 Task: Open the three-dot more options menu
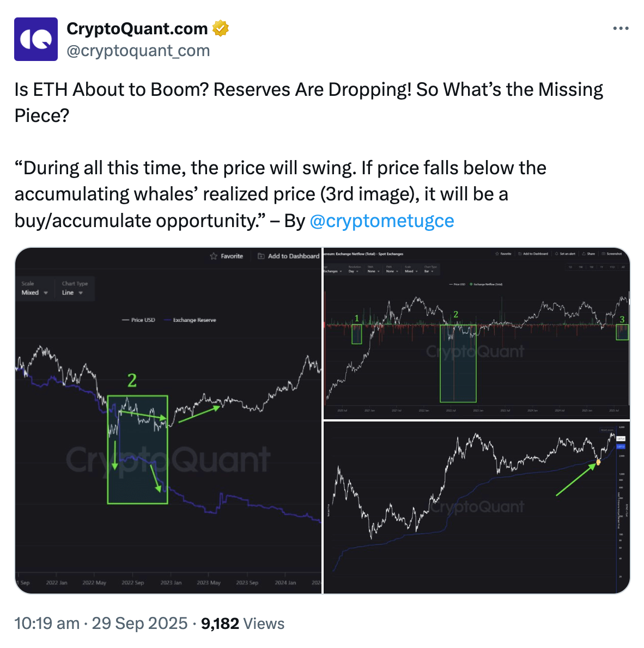click(x=621, y=29)
